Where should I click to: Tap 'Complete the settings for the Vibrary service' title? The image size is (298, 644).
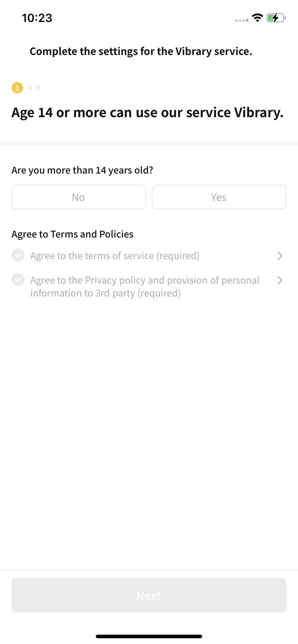coord(141,51)
